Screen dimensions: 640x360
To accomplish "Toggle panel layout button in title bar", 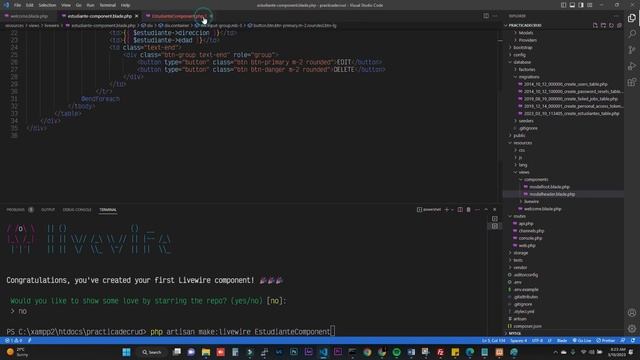I will tap(572, 5).
